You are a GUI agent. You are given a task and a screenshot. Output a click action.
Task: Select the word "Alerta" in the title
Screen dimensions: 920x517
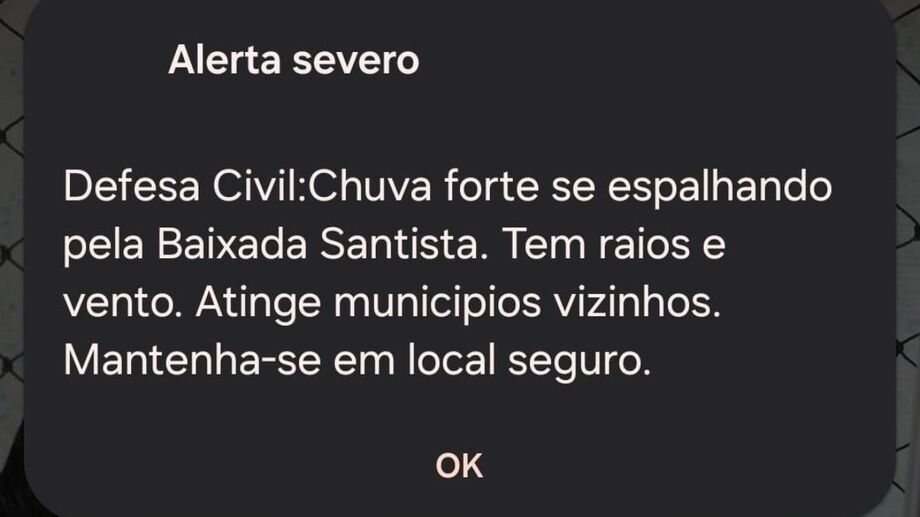225,60
